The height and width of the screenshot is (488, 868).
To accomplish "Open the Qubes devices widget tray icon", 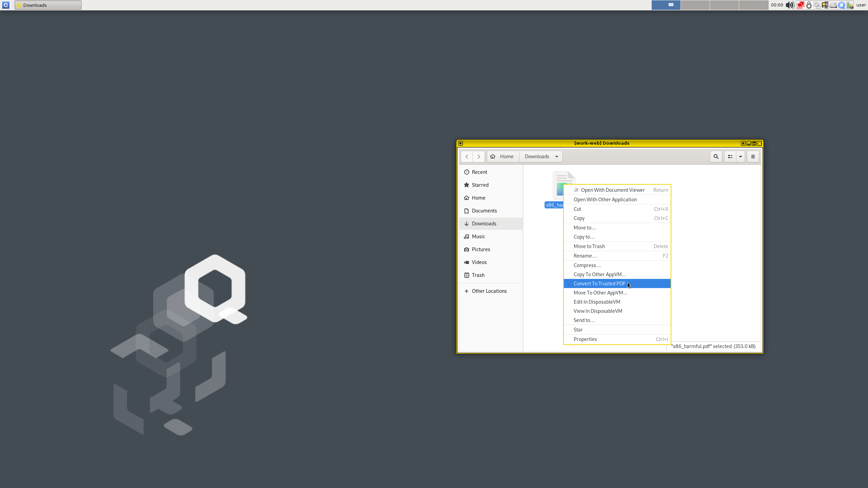I will (825, 5).
